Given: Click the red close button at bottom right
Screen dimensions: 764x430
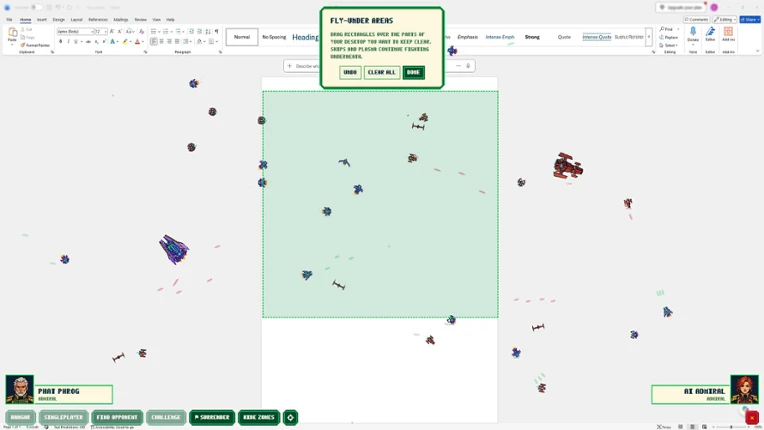Looking at the screenshot, I should point(752,418).
